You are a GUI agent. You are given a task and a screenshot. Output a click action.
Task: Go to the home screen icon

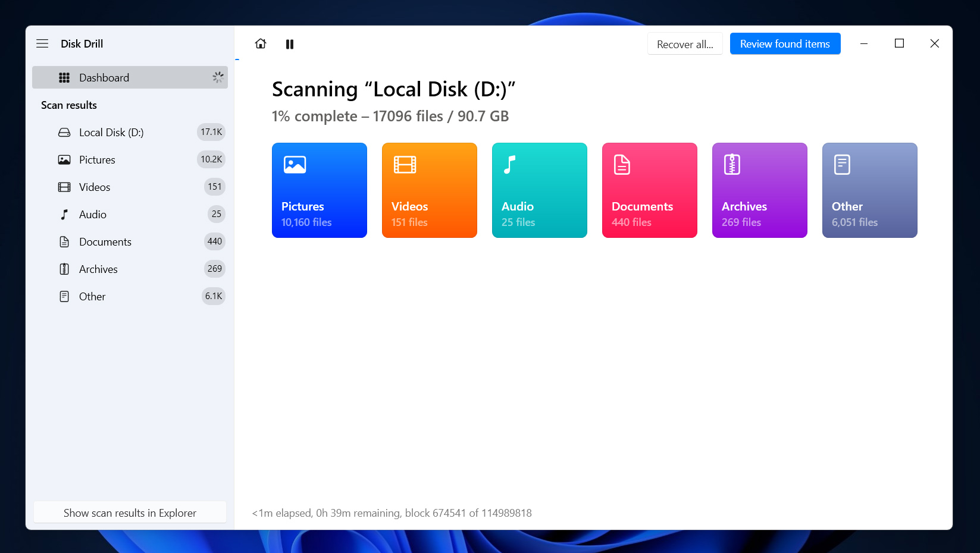(x=261, y=43)
